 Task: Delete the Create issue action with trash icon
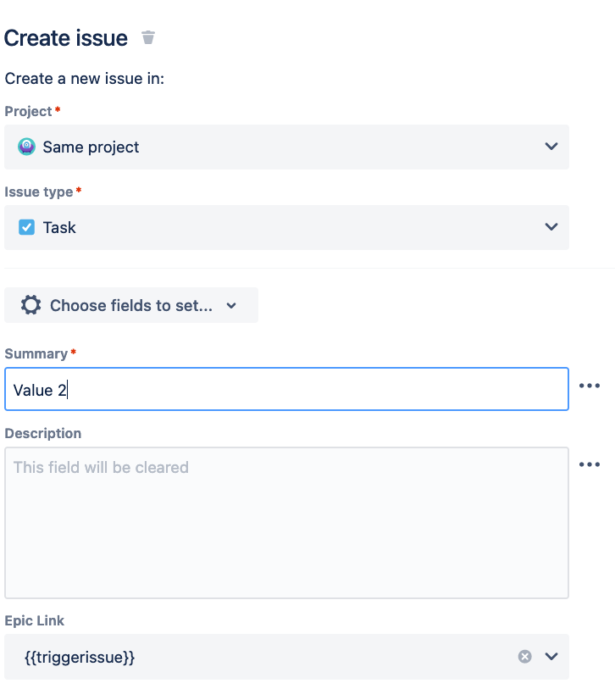coord(148,38)
